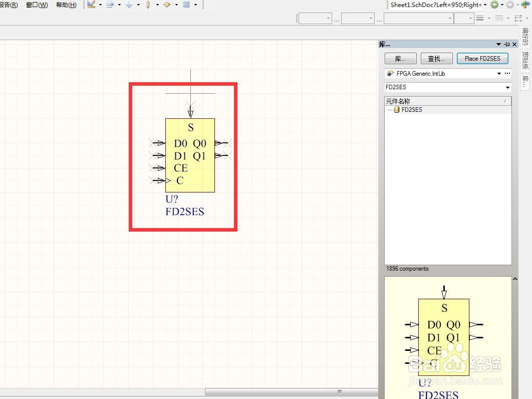Close the Libraries panel
Image resolution: width=532 pixels, height=399 pixels.
[x=514, y=44]
